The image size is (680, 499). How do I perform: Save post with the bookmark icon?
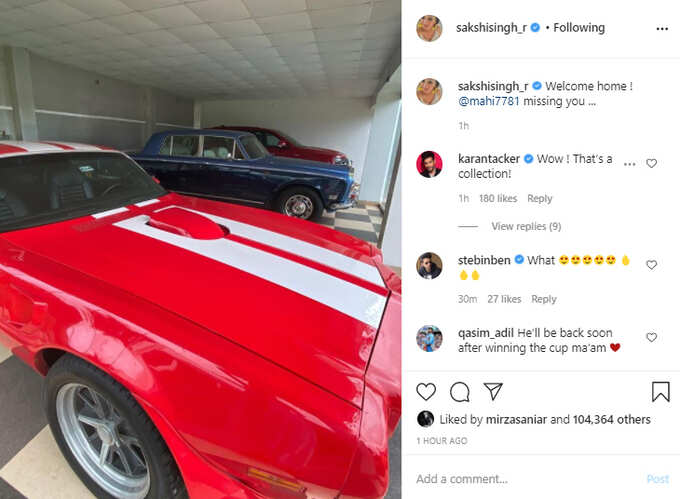point(660,392)
